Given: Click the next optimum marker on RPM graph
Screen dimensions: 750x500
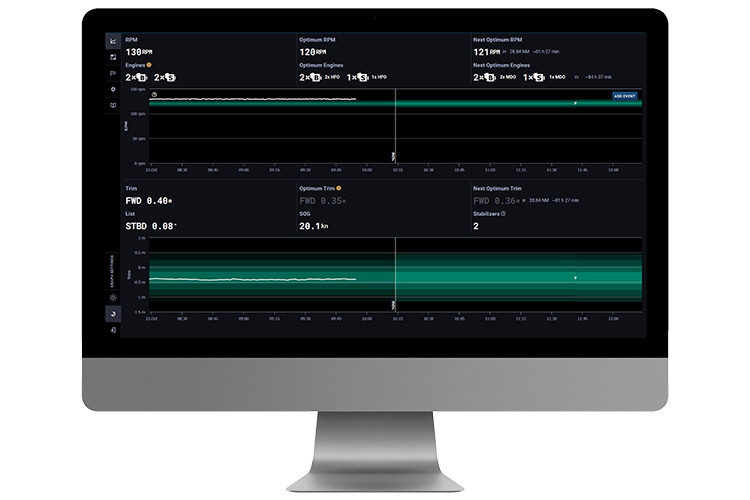Looking at the screenshot, I should [576, 102].
